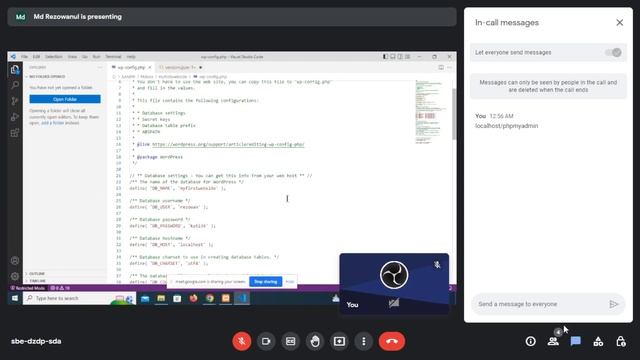Open the Help menu in VS Code

click(x=131, y=57)
